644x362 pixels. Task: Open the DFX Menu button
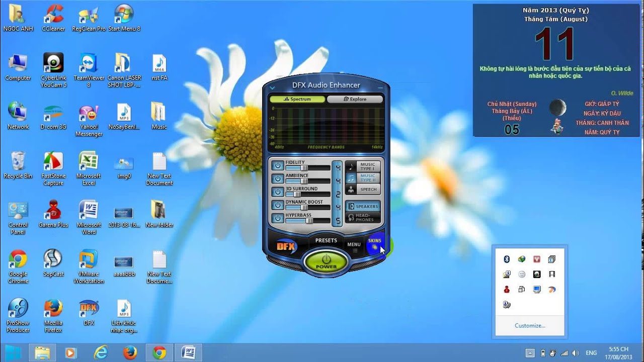[354, 246]
